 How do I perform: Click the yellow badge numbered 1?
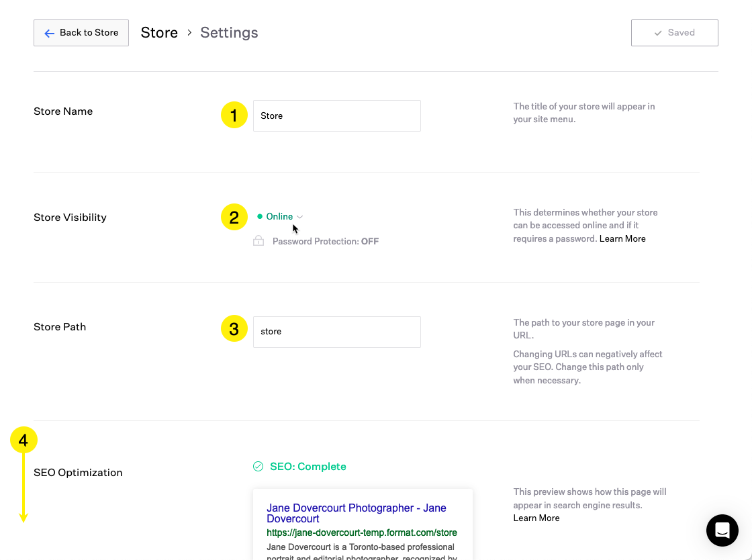click(x=234, y=115)
